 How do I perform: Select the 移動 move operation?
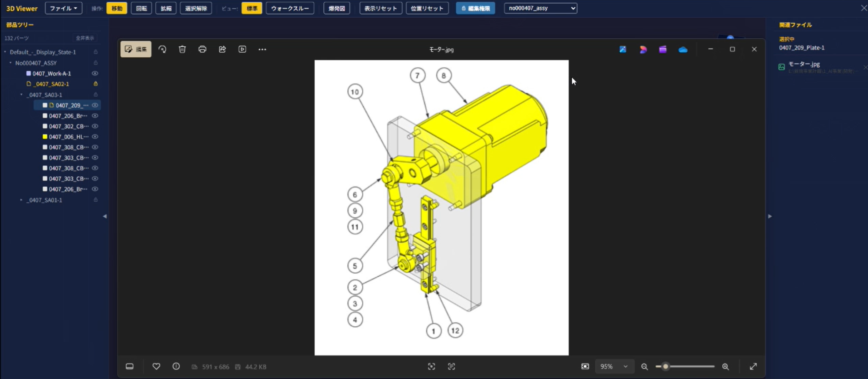(x=117, y=8)
